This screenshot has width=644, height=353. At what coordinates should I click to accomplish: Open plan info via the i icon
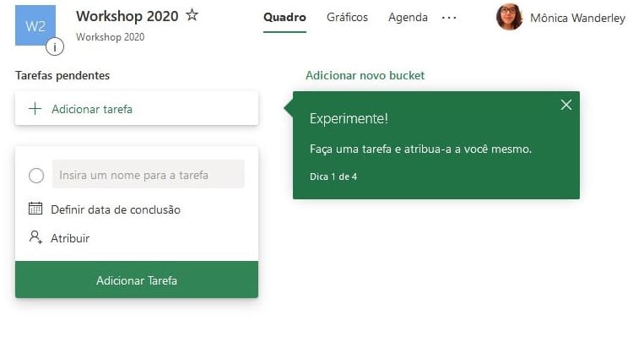55,47
